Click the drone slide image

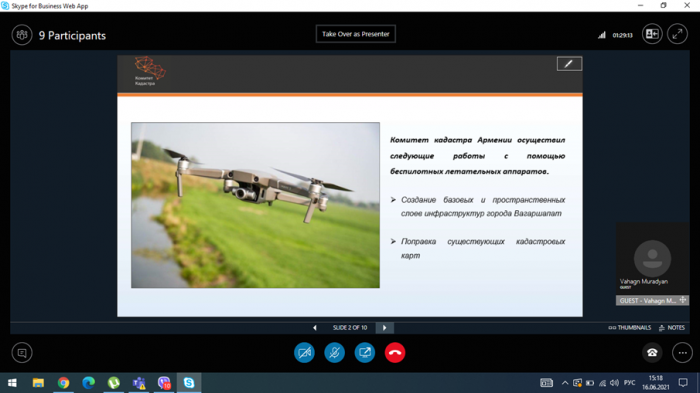point(255,205)
